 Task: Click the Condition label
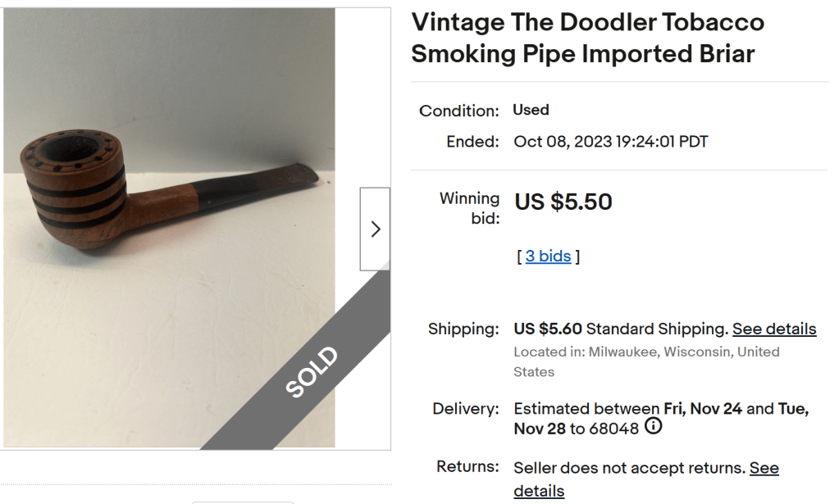[458, 111]
